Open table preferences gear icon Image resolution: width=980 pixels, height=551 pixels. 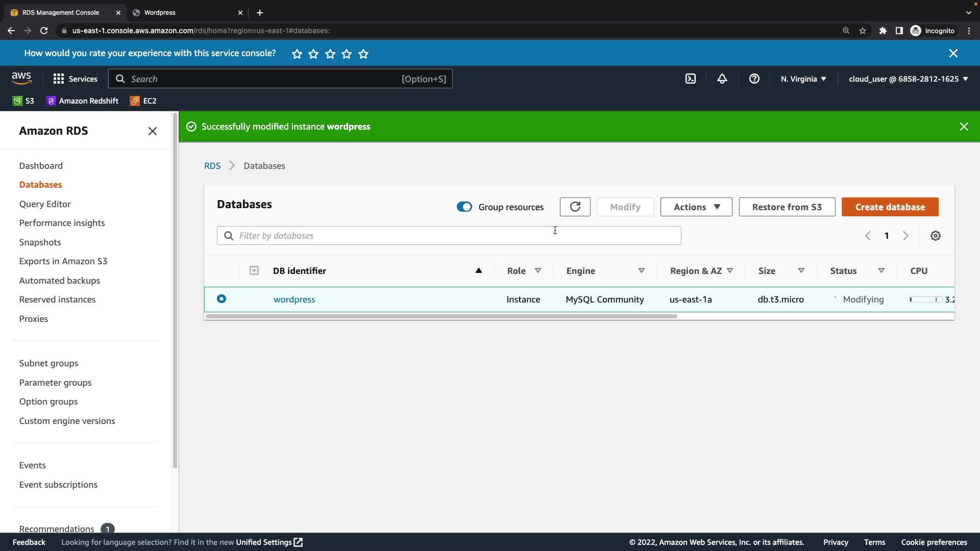935,236
